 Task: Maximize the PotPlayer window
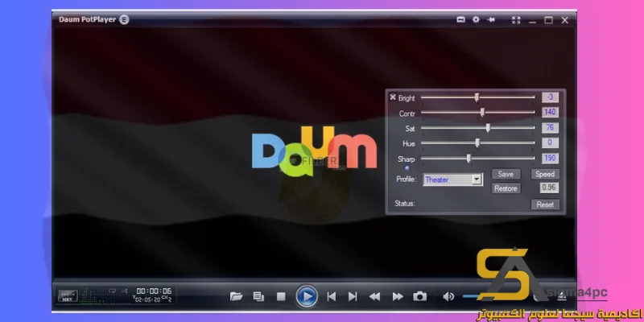pyautogui.click(x=548, y=20)
